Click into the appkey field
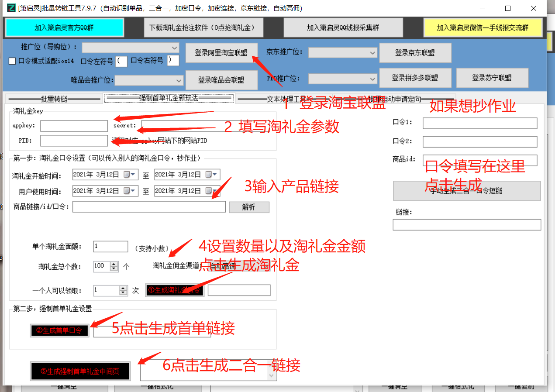 coord(74,126)
